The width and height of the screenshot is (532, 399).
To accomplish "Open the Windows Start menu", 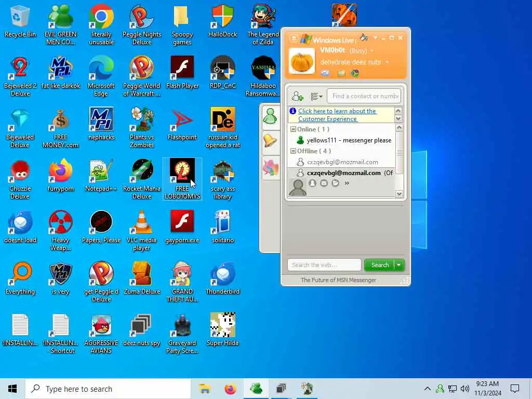I will point(12,389).
